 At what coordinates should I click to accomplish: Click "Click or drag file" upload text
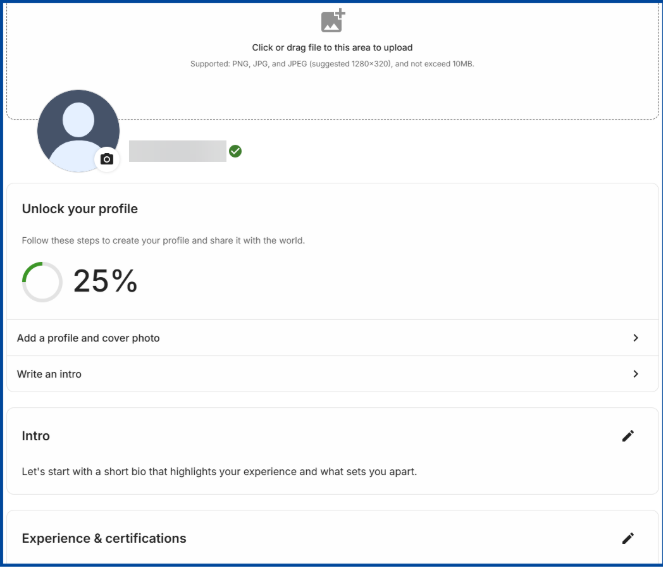[x=332, y=48]
